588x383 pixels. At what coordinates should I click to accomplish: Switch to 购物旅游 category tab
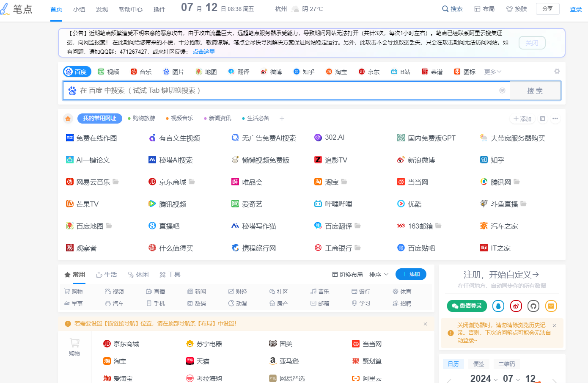click(142, 118)
